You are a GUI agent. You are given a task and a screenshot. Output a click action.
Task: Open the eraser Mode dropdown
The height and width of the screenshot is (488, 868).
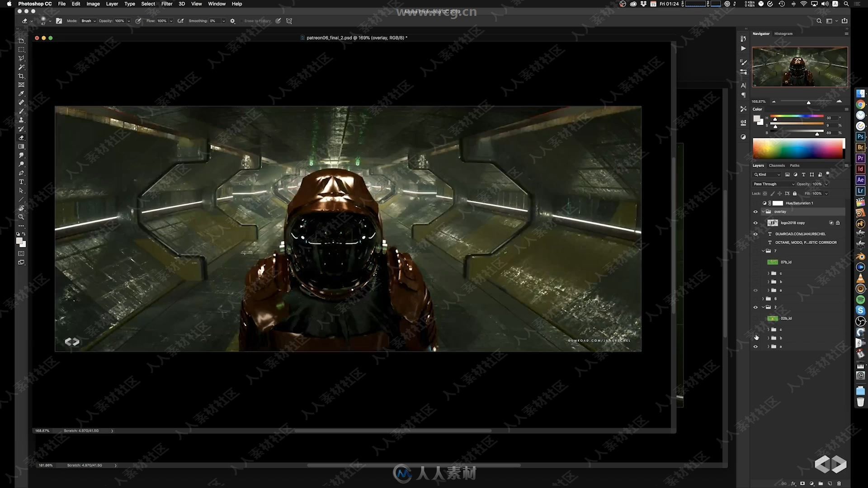point(88,21)
